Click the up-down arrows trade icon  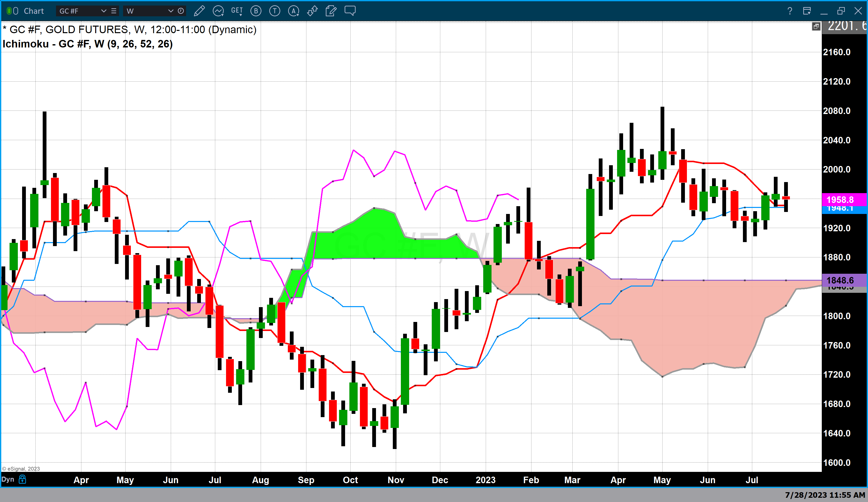click(x=312, y=11)
